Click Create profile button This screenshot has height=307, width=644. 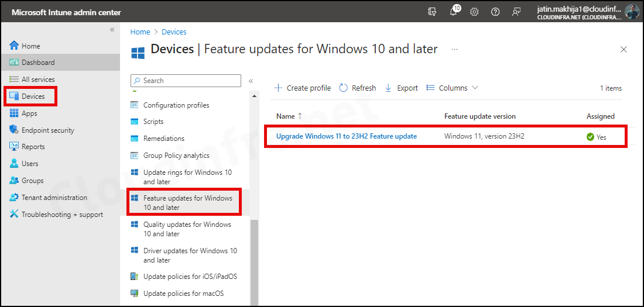(x=303, y=88)
